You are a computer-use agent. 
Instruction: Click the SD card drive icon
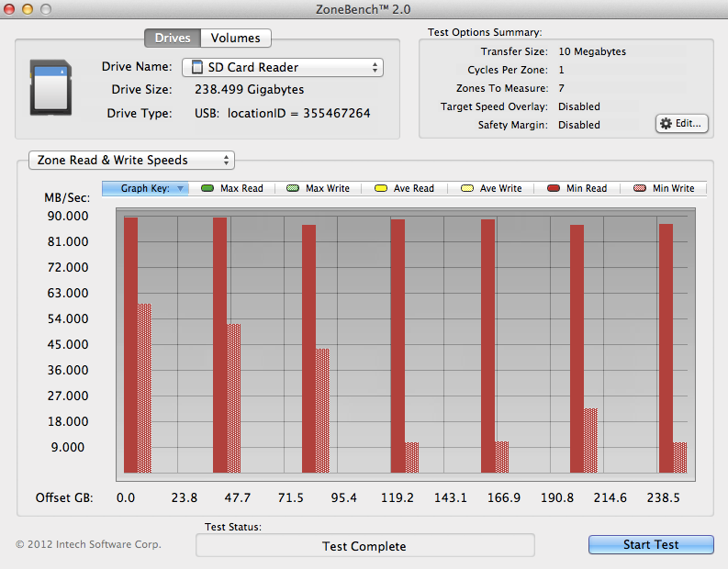(x=51, y=88)
